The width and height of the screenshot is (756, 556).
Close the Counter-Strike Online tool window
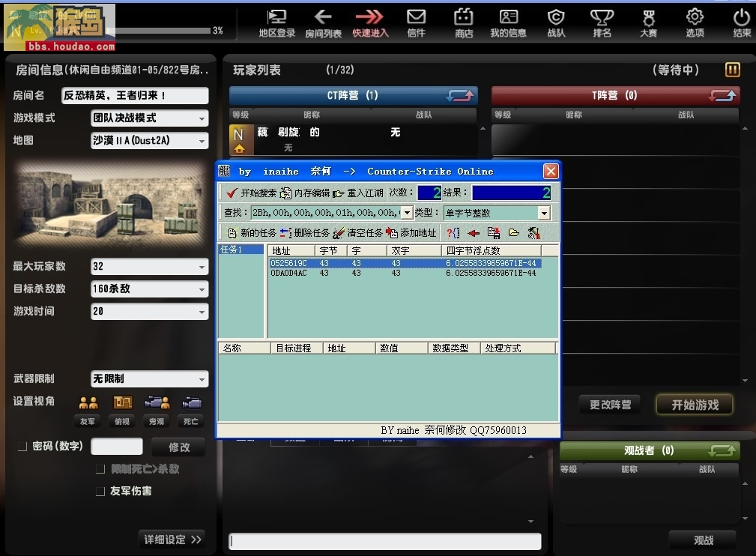[x=551, y=171]
